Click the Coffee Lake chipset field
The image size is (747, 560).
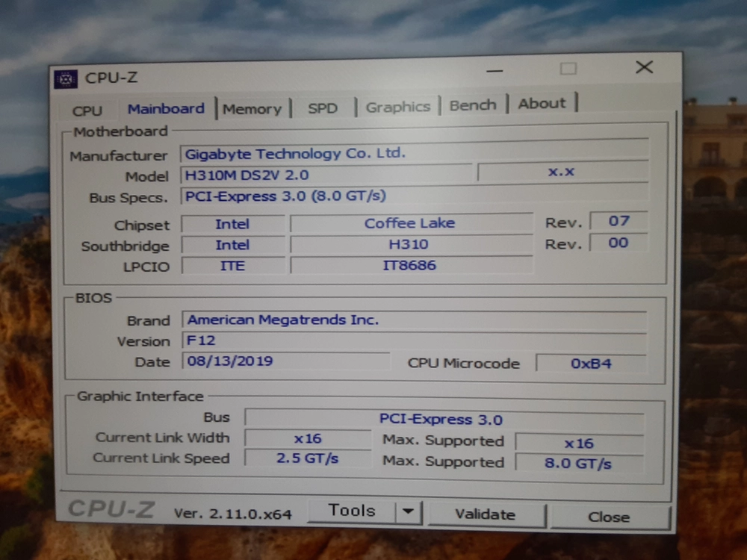[411, 223]
